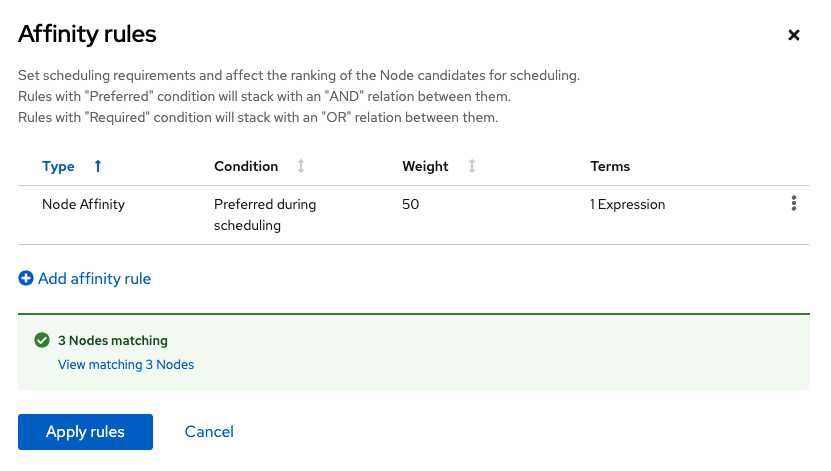Click the green check icon in nodes alert
The width and height of the screenshot is (831, 471).
(42, 340)
